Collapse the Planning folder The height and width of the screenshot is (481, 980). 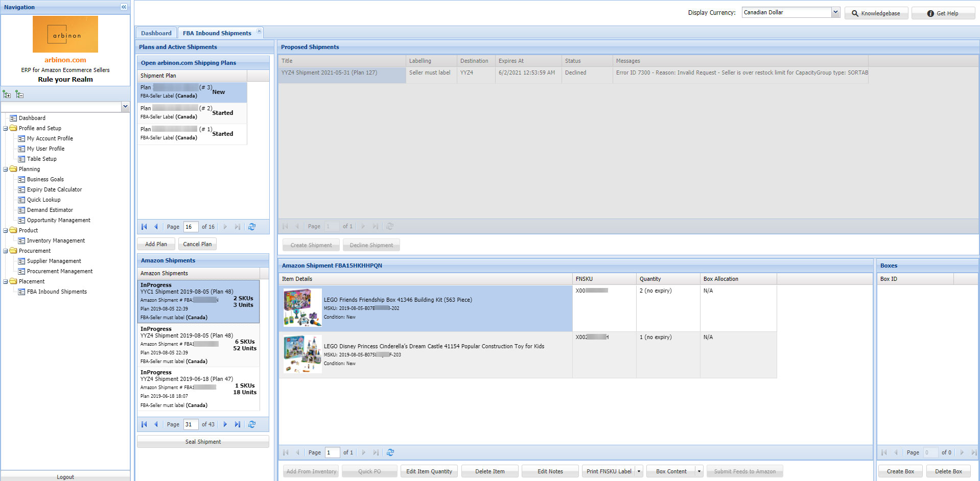point(5,169)
